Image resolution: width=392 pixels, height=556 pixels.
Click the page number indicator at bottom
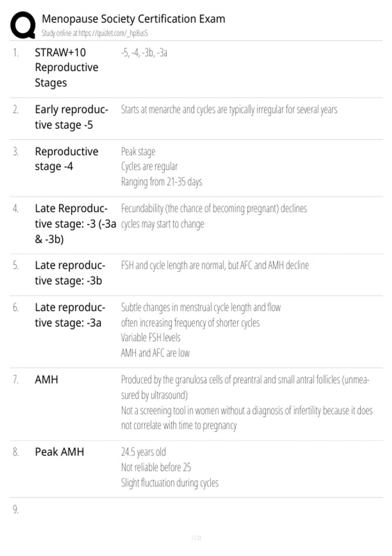[196, 538]
